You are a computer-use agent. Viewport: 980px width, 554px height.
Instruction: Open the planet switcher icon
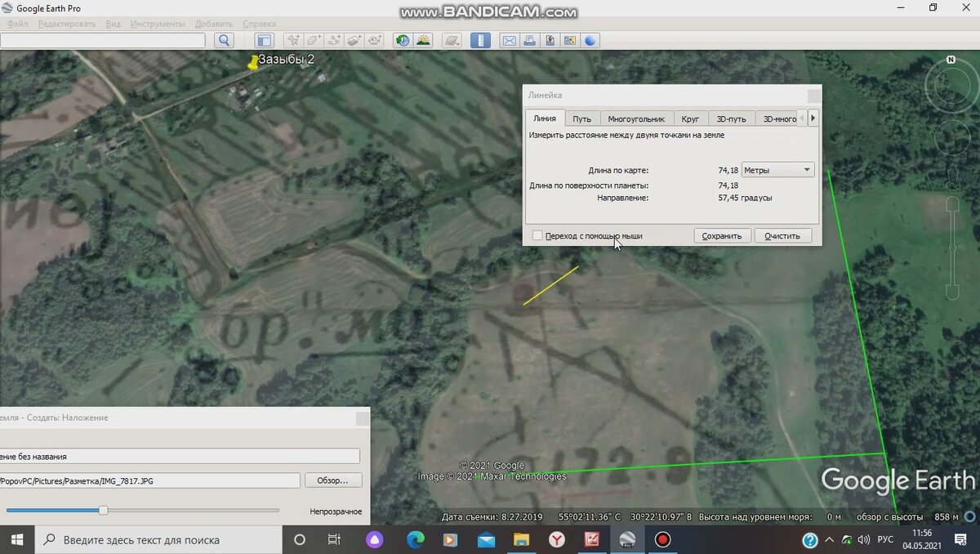pos(452,40)
